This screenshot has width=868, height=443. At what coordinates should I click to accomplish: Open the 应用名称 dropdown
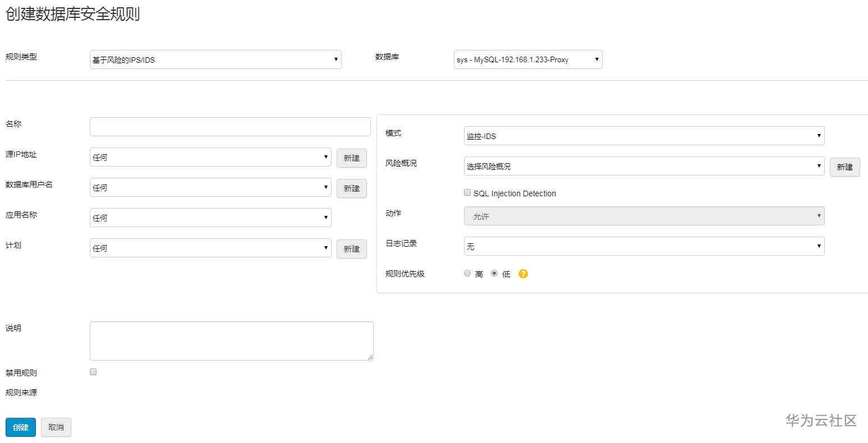pyautogui.click(x=210, y=218)
